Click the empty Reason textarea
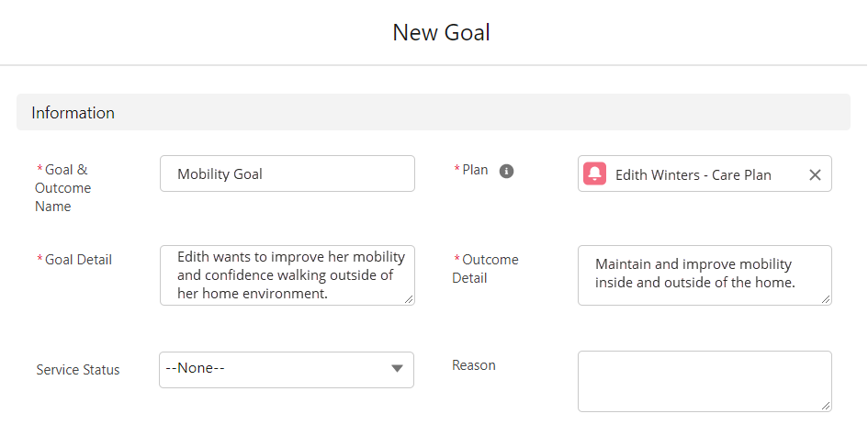The height and width of the screenshot is (425, 868). tap(705, 381)
